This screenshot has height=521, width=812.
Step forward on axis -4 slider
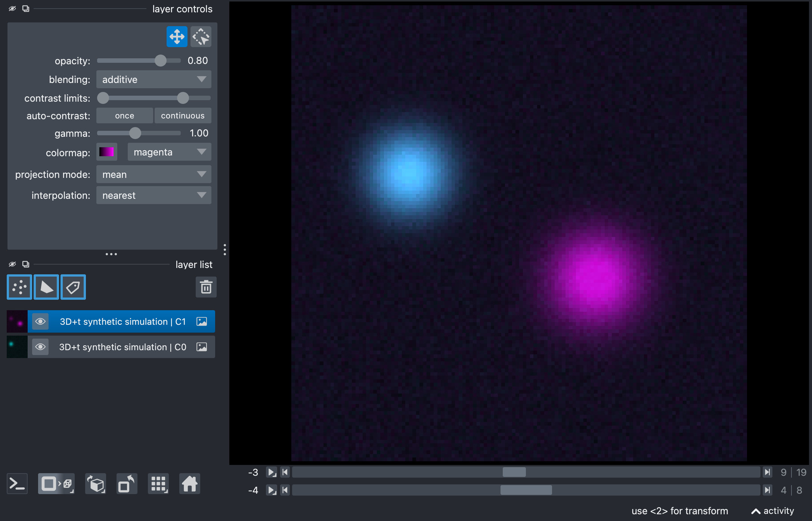(x=767, y=490)
